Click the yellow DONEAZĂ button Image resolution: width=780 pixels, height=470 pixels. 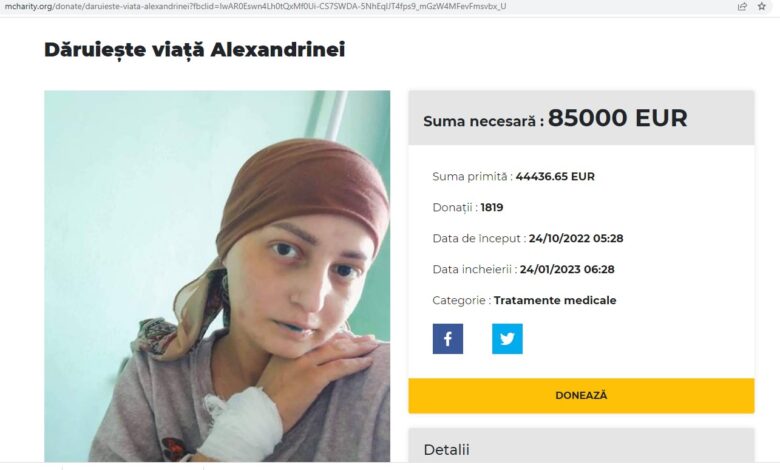[x=581, y=395]
